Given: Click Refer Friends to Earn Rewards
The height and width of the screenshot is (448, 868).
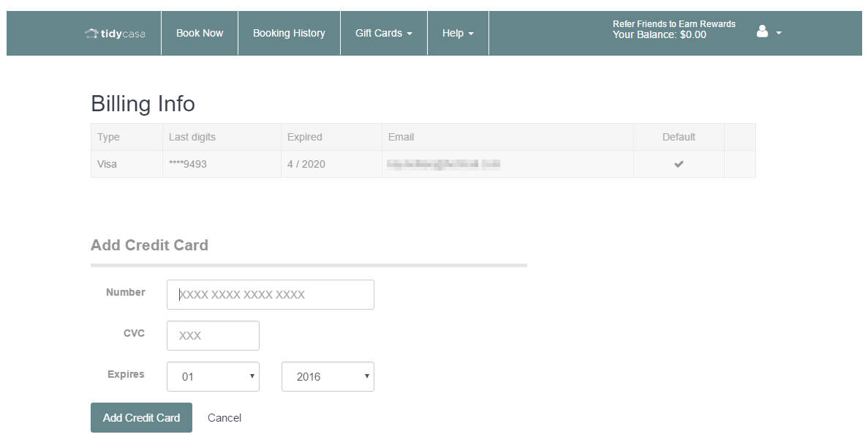Looking at the screenshot, I should pyautogui.click(x=673, y=24).
